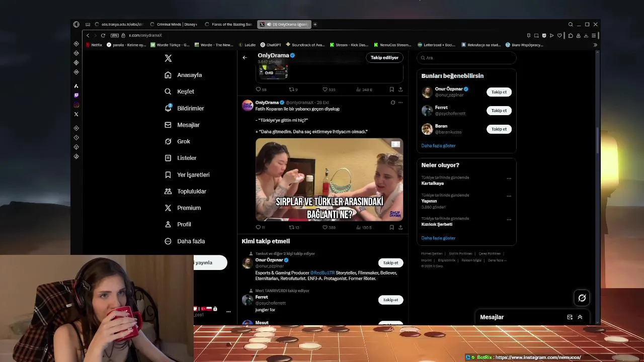
Task: Reload the page
Action: point(103,35)
